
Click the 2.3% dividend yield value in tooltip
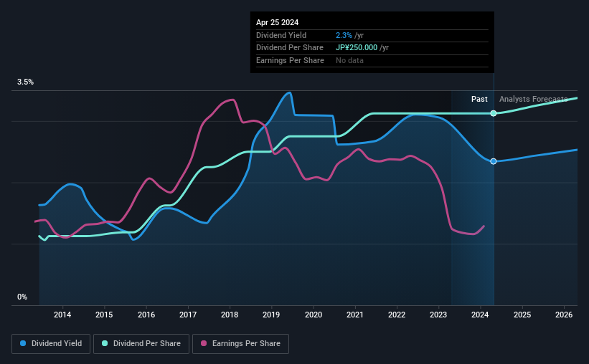(344, 35)
